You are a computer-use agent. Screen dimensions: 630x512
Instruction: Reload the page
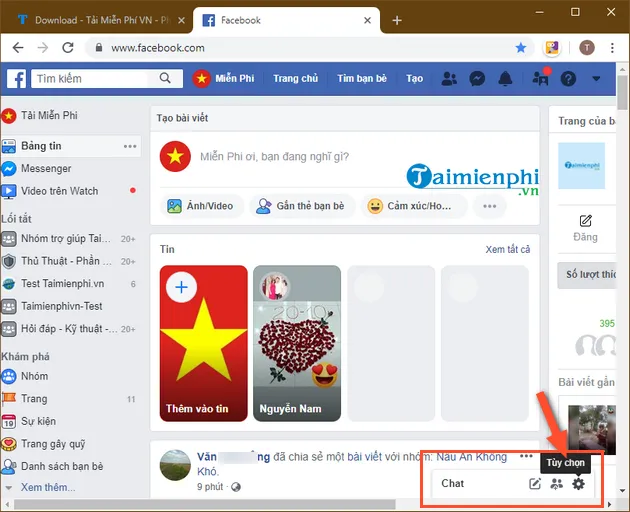tap(68, 48)
